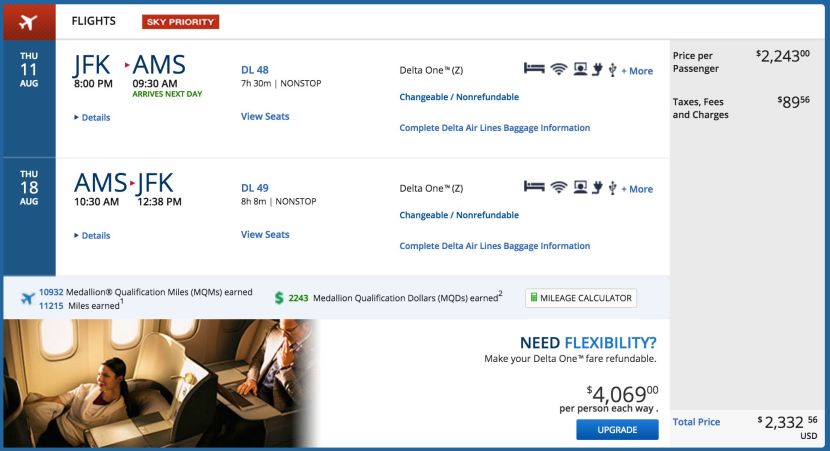830x451 pixels.
Task: Show more amenities for flight DL 48
Action: (637, 71)
